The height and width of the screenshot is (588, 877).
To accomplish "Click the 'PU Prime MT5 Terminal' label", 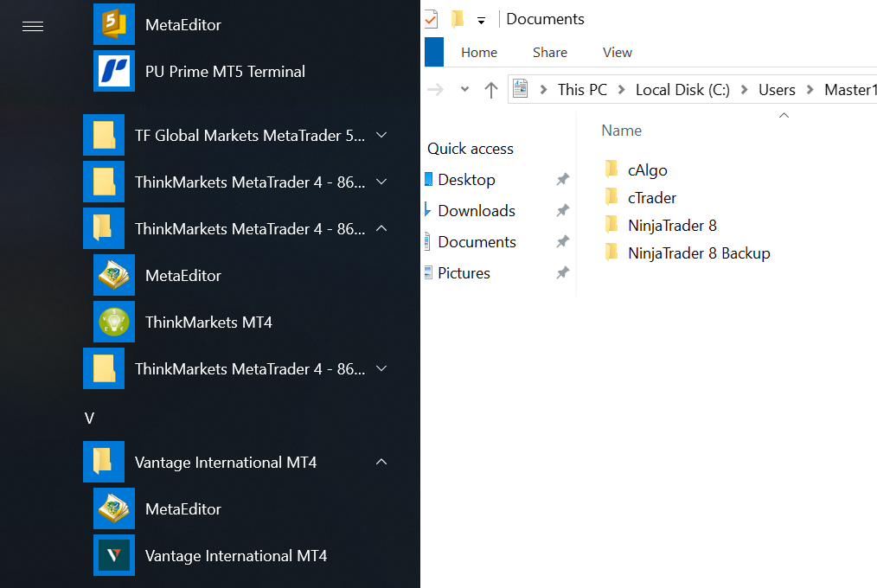I will pyautogui.click(x=225, y=72).
